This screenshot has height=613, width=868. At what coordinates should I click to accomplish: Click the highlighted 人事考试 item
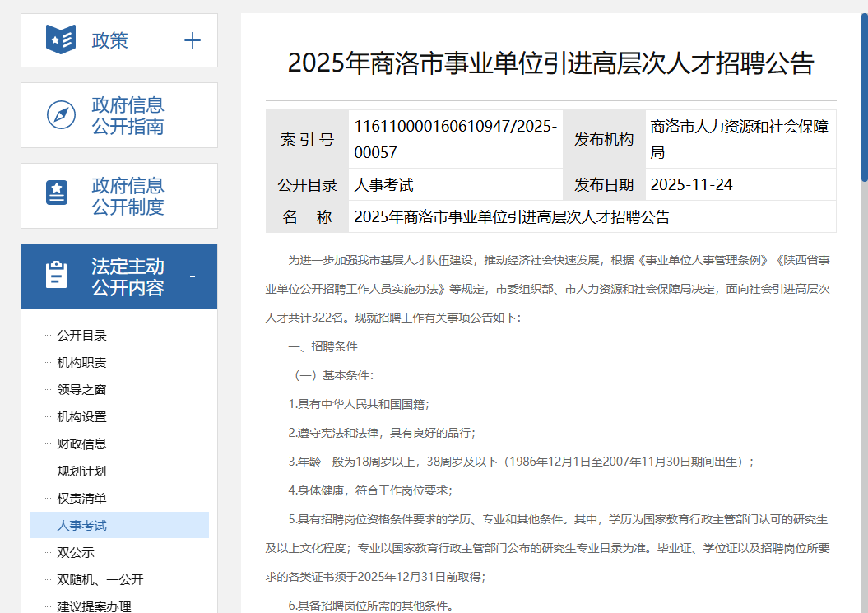(x=81, y=525)
